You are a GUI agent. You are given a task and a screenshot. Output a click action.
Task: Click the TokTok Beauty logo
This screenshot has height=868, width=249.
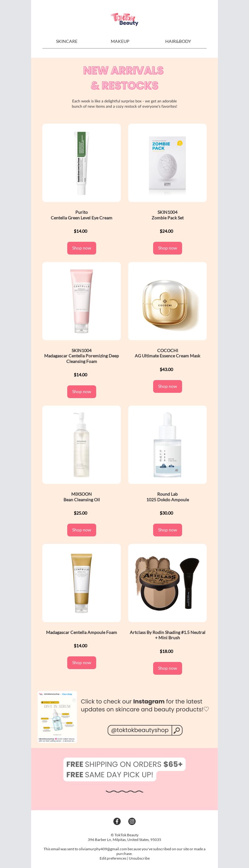[125, 19]
